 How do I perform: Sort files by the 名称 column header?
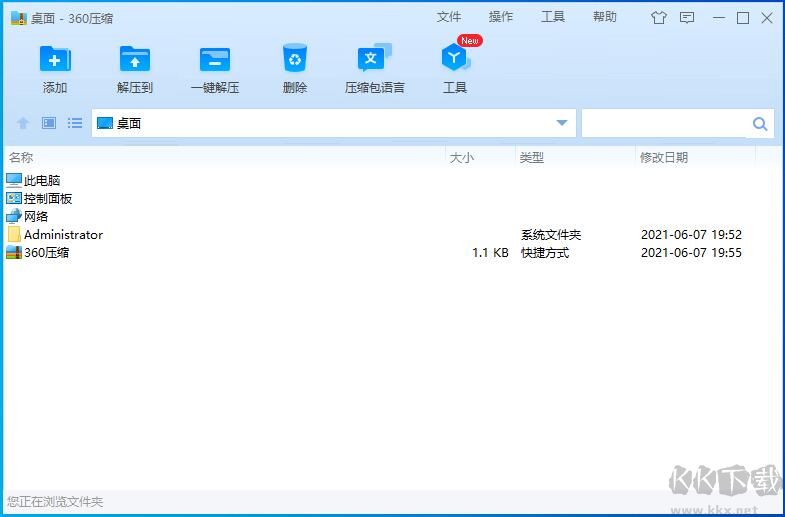tap(21, 157)
